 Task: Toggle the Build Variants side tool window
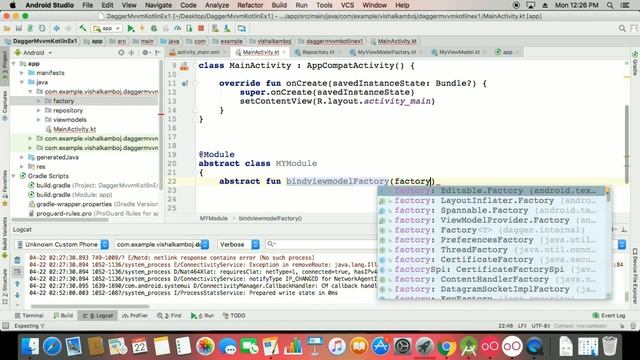click(x=4, y=237)
